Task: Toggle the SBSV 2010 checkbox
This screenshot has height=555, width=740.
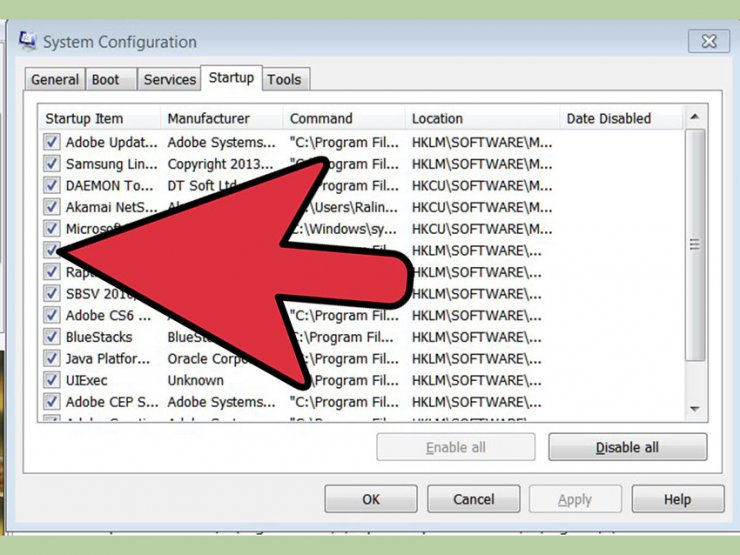Action: click(51, 293)
